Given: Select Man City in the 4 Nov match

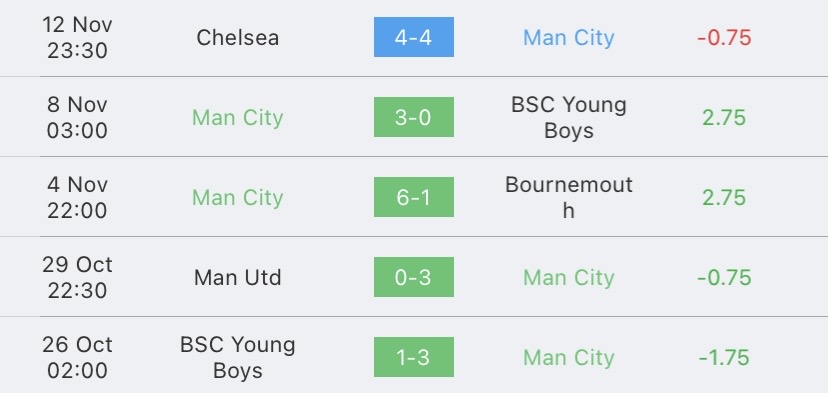Looking at the screenshot, I should 238,198.
